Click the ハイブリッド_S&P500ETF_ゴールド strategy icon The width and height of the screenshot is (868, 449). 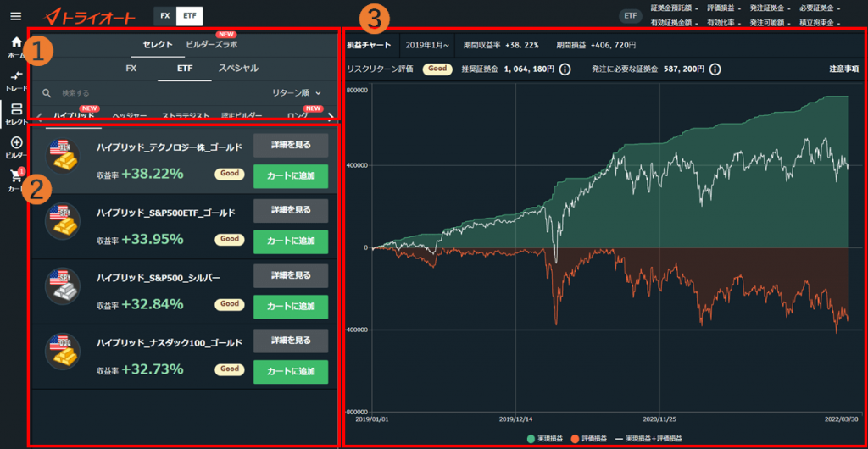tap(63, 221)
